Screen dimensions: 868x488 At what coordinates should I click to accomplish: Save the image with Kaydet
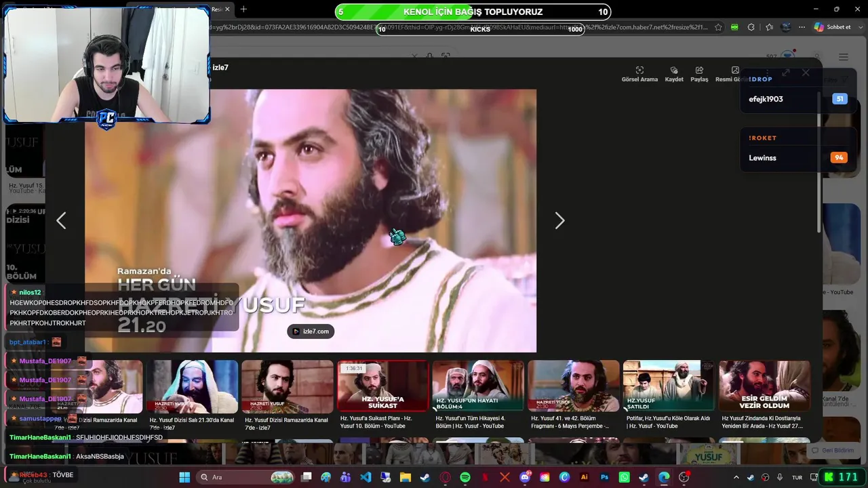pyautogui.click(x=674, y=75)
